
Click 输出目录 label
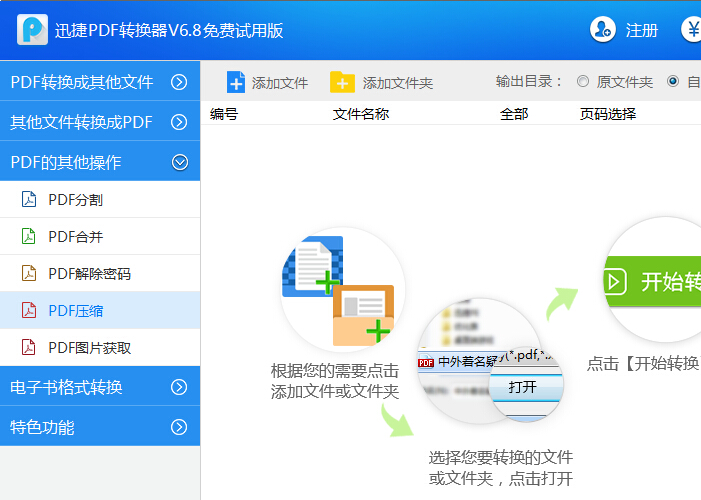tap(528, 81)
